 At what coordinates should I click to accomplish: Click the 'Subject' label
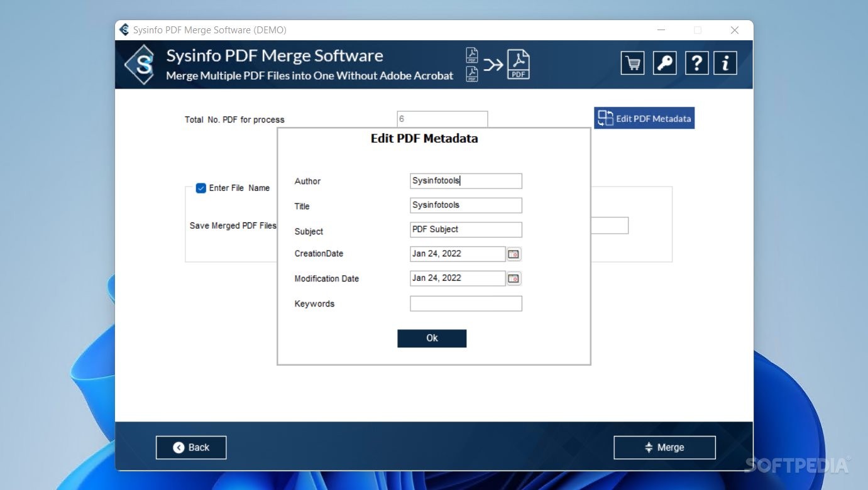click(x=309, y=231)
